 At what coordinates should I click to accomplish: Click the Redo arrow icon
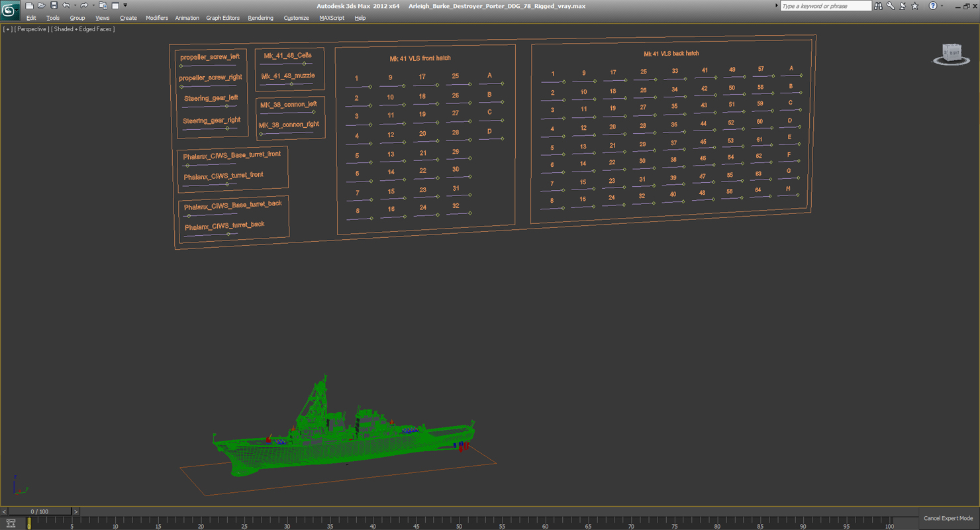tap(84, 6)
